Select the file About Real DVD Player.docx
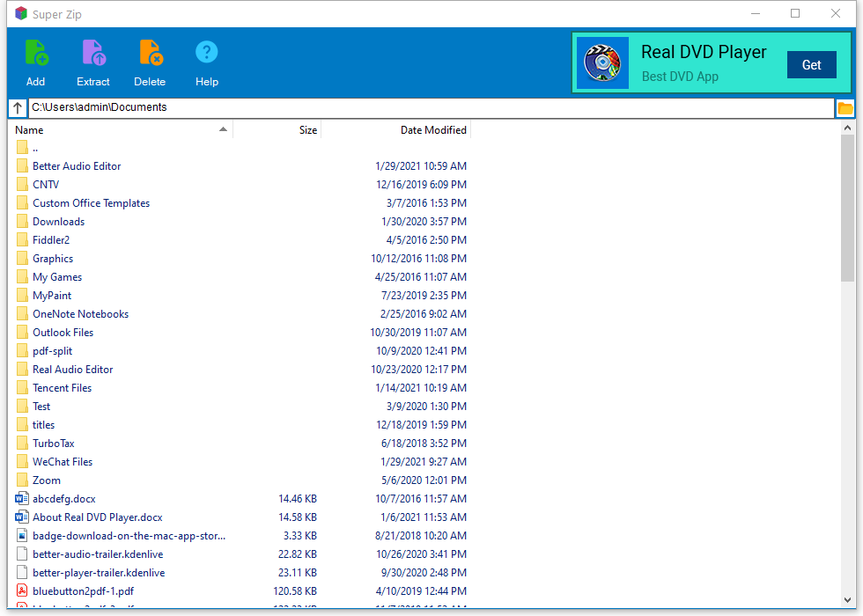The height and width of the screenshot is (616, 863). point(97,517)
